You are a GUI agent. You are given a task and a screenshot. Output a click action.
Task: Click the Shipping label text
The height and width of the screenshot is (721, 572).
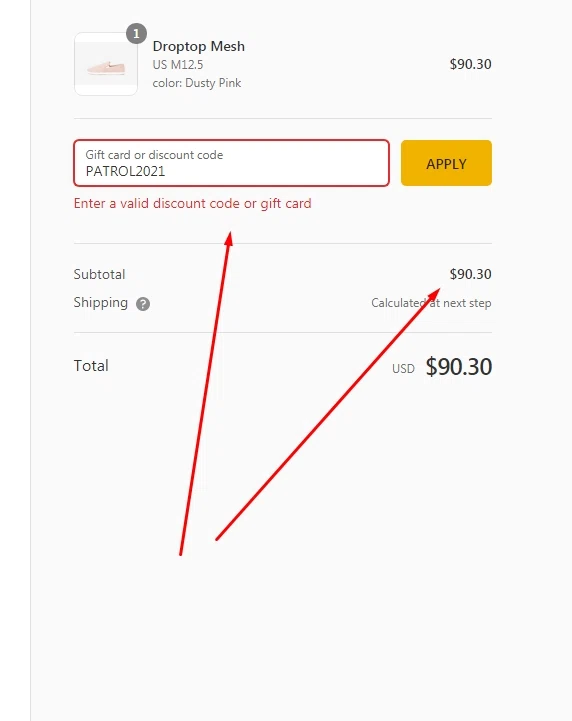[x=101, y=303]
